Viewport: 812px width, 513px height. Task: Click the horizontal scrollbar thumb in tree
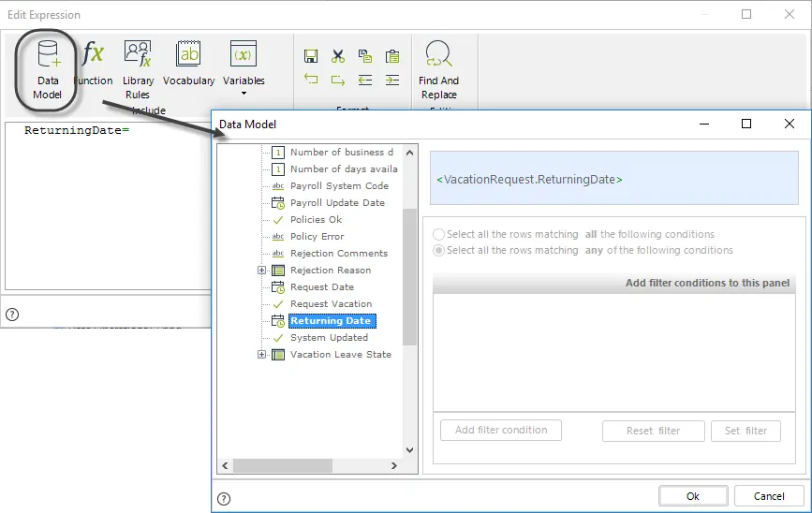[x=283, y=466]
